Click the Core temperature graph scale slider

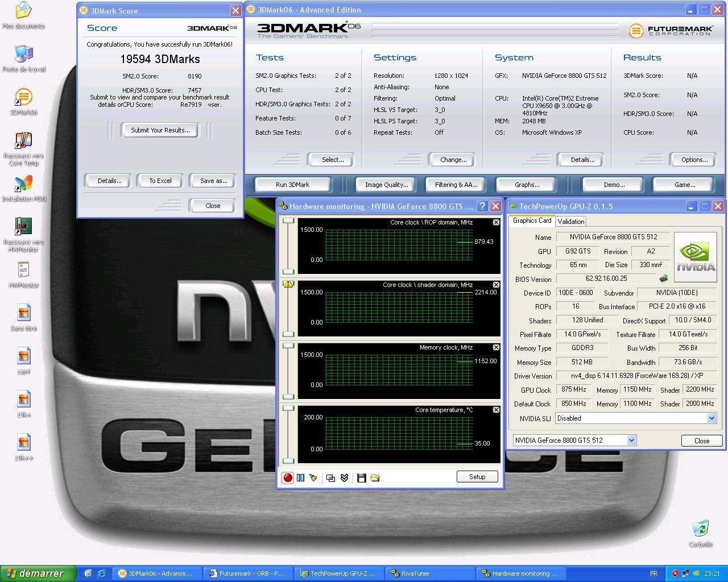pyautogui.click(x=288, y=434)
